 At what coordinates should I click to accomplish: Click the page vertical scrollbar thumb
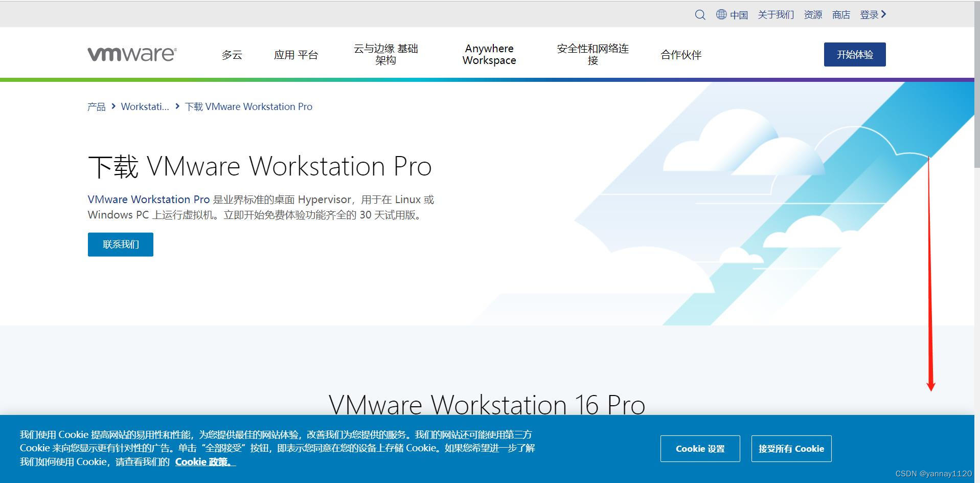click(x=977, y=84)
